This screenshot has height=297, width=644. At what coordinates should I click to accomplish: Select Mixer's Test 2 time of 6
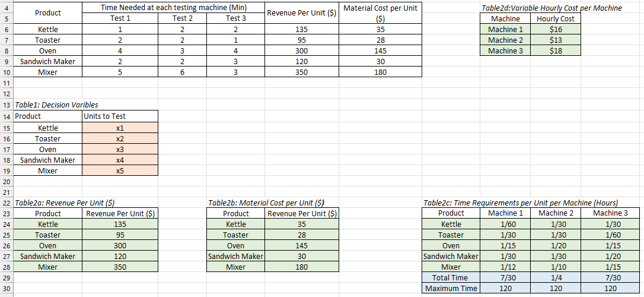[183, 72]
